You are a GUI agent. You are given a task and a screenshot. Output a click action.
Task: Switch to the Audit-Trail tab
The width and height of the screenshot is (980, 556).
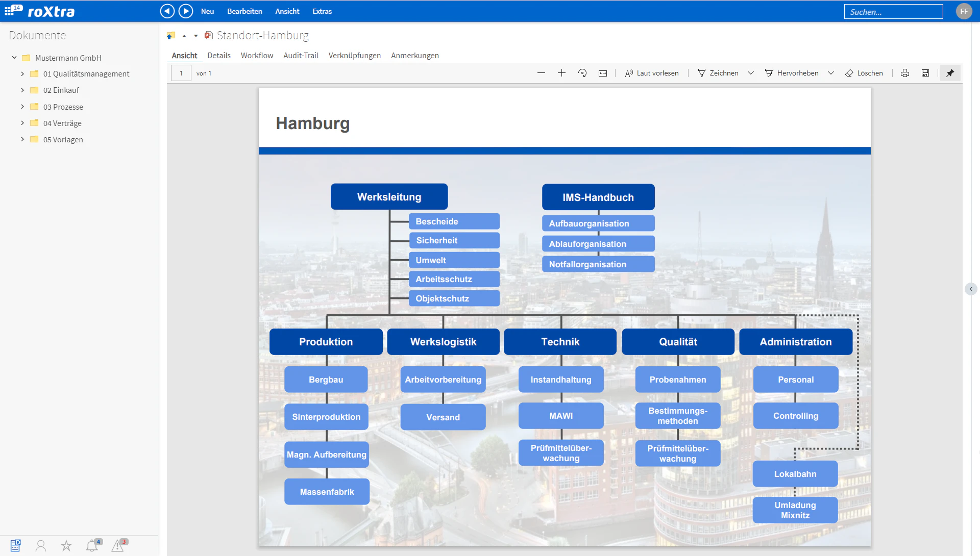[x=300, y=56]
